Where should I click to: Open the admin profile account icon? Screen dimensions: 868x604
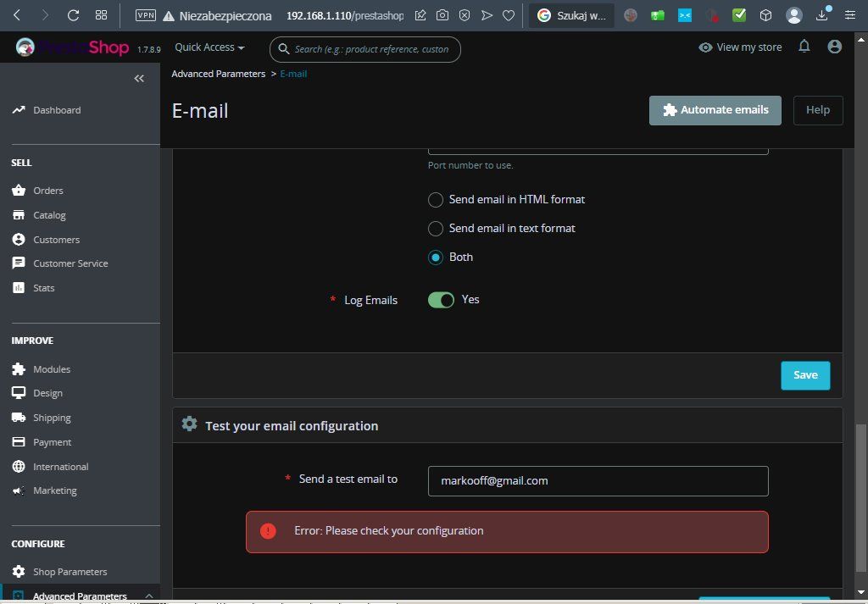coord(834,47)
